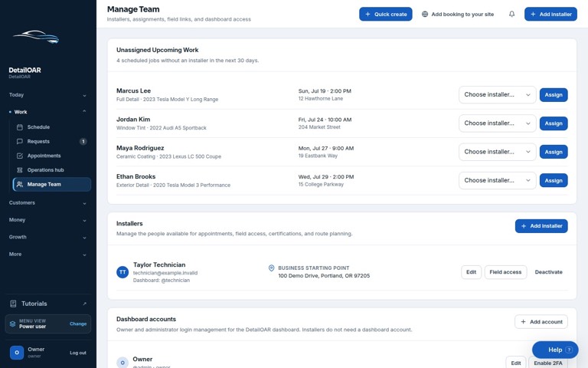Click the Requests badge showing 1
Viewport: 588px width, 368px height.
(83, 142)
